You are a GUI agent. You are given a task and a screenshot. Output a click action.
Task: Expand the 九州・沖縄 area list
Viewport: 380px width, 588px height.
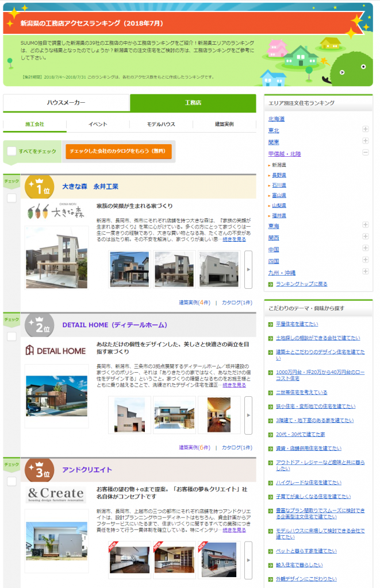click(365, 271)
